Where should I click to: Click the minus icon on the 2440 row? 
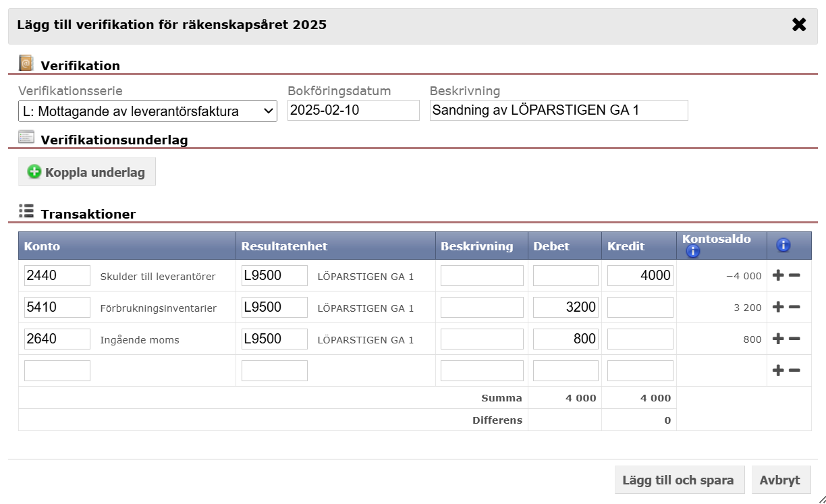point(794,275)
